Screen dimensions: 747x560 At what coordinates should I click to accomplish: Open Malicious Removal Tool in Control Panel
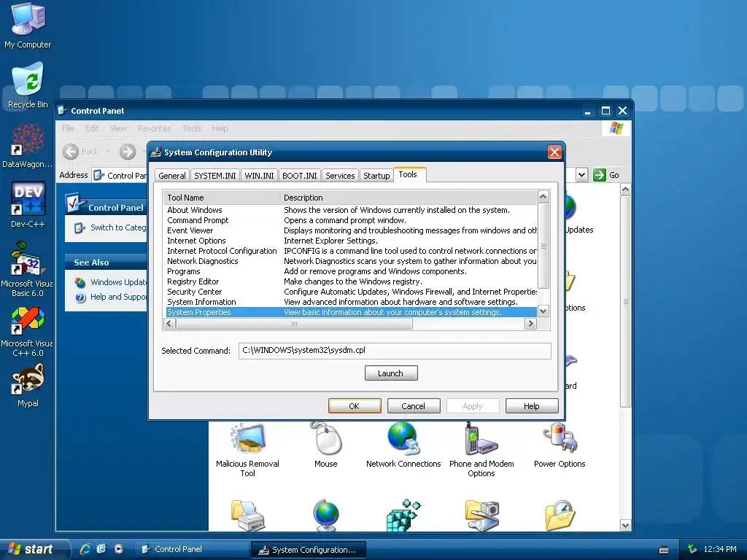247,449
